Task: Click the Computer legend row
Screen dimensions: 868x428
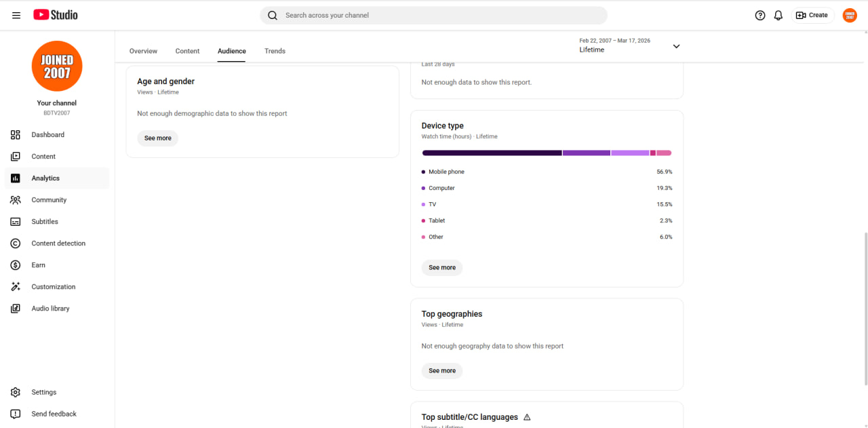Action: [547, 189]
